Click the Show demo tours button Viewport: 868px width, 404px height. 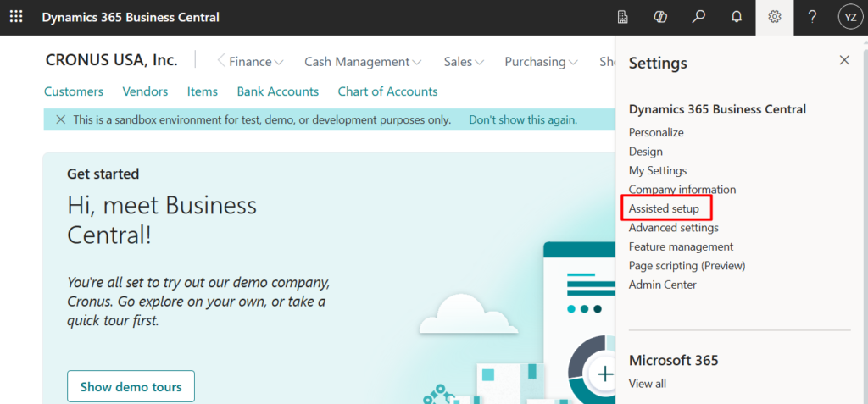click(131, 387)
